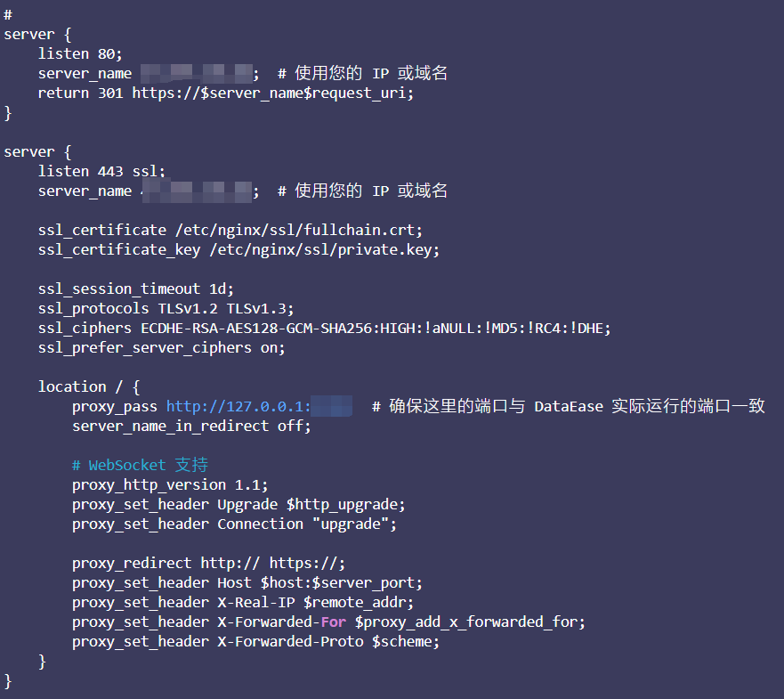This screenshot has height=699, width=784.
Task: Click the 'proxy_http_version 1.1;' line
Action: (x=170, y=484)
